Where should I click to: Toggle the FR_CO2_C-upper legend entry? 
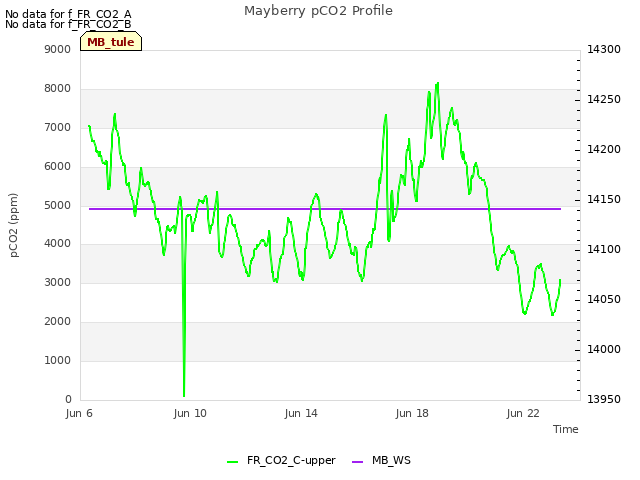[x=281, y=460]
